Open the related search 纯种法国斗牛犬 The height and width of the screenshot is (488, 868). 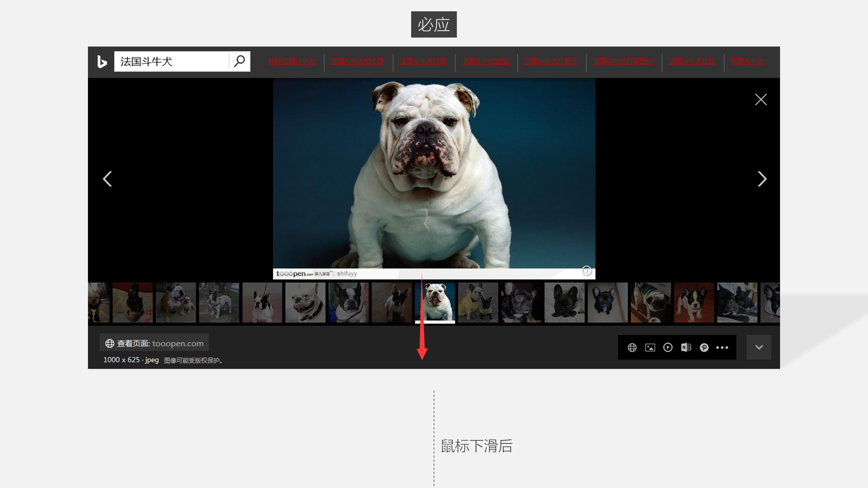pyautogui.click(x=292, y=61)
